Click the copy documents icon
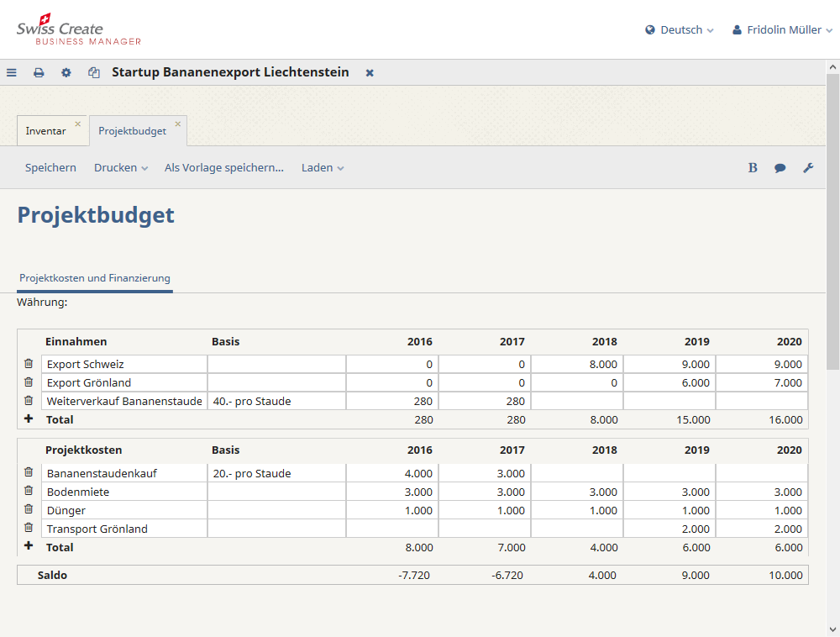This screenshot has width=840, height=637. coord(94,73)
